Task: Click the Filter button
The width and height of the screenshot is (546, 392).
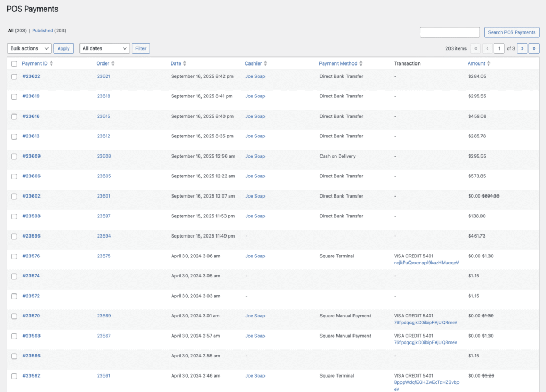Action: [141, 48]
